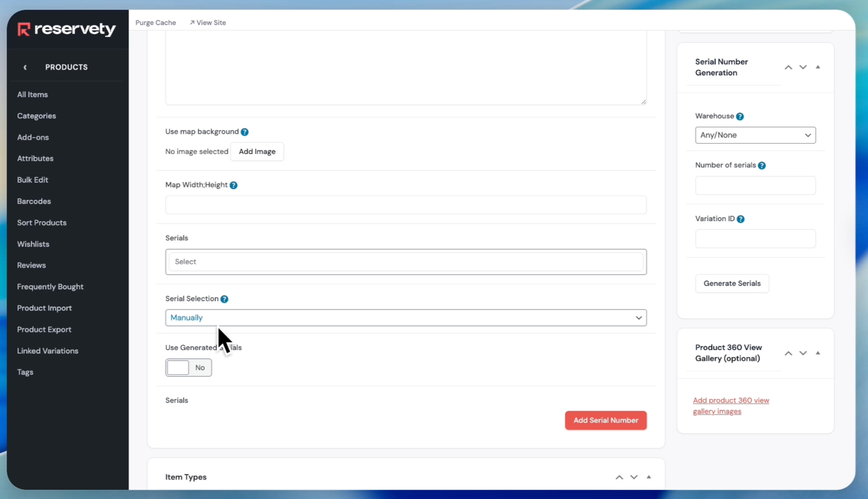Image resolution: width=868 pixels, height=499 pixels.
Task: Open Warehouse Any/None dropdown
Action: [755, 135]
